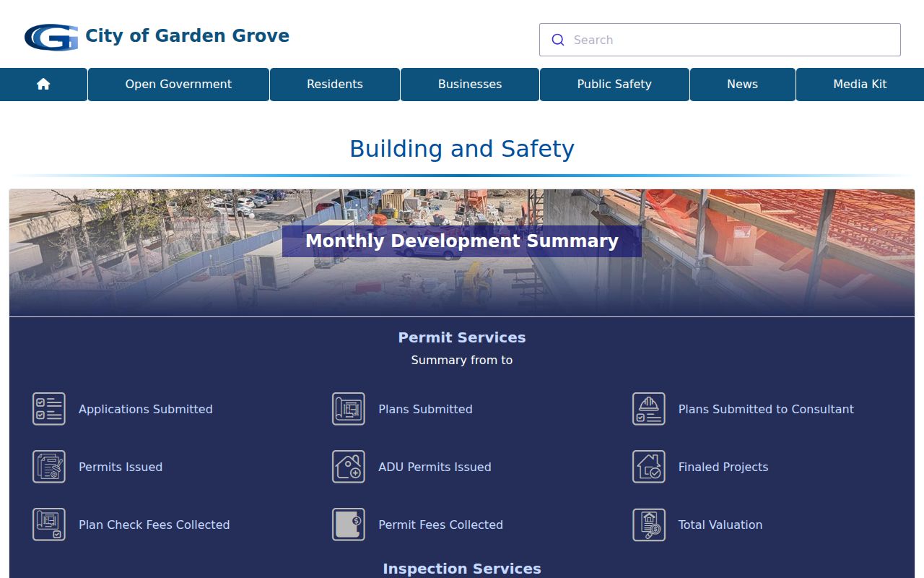The image size is (924, 578).
Task: Click the Permit Services heading
Action: pyautogui.click(x=462, y=337)
